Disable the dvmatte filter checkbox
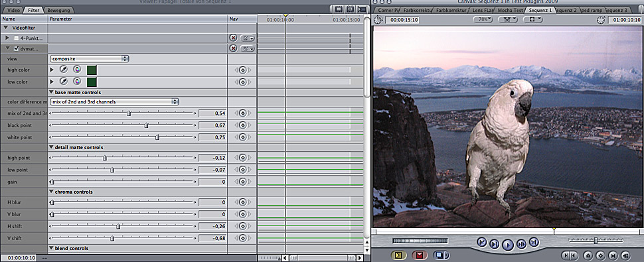 coord(17,49)
